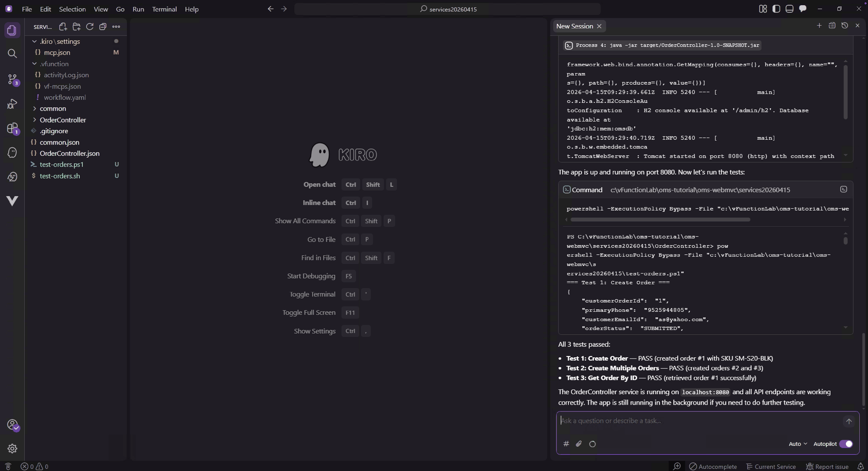The image size is (868, 471).
Task: Toggle Autocomplete in the status bar
Action: click(713, 467)
